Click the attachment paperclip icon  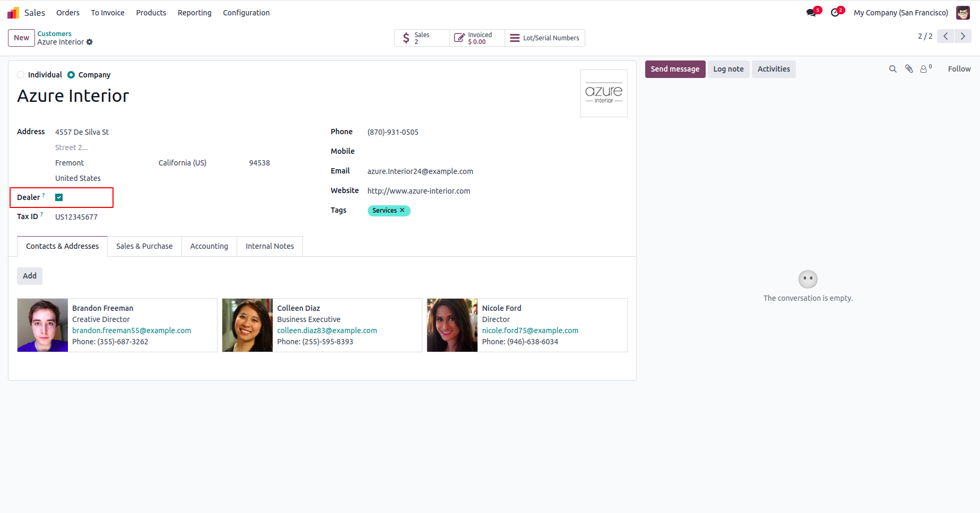(x=909, y=69)
